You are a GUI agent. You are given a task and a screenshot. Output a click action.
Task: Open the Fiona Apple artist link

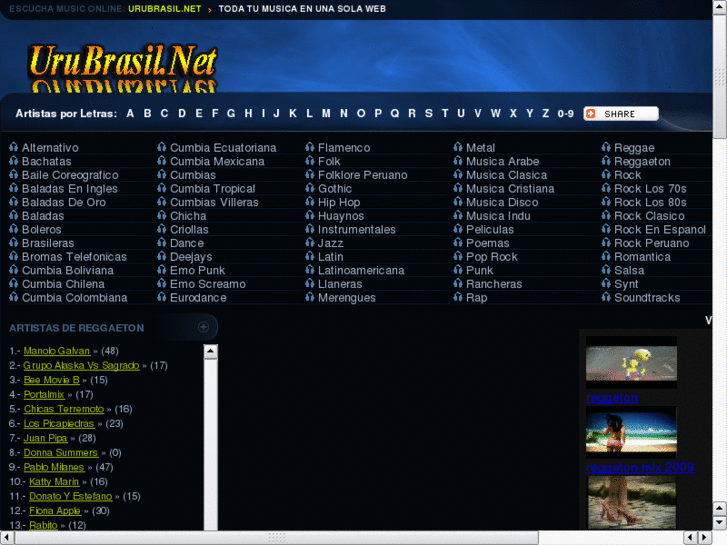(55, 511)
